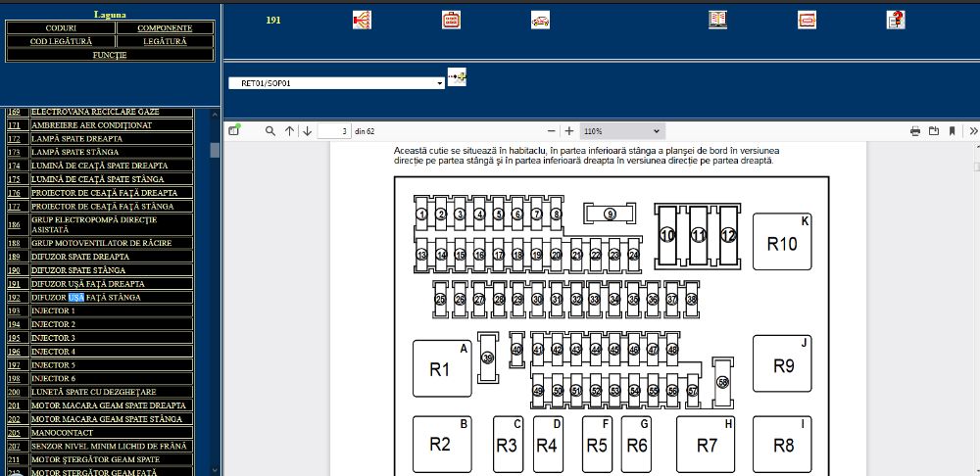Select MOTOR ȘTERGĂTOR GEAM SPATE
The image size is (980, 476).
[x=112, y=459]
